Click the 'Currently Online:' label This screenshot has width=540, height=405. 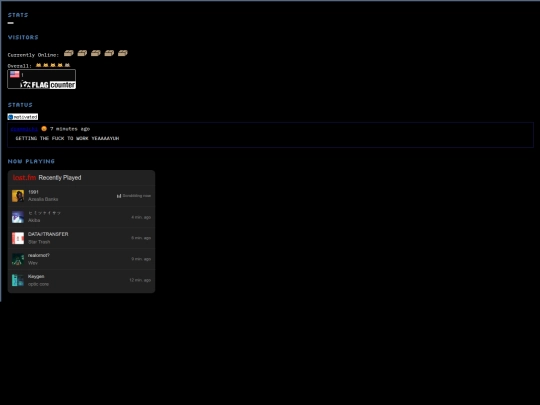pos(33,55)
